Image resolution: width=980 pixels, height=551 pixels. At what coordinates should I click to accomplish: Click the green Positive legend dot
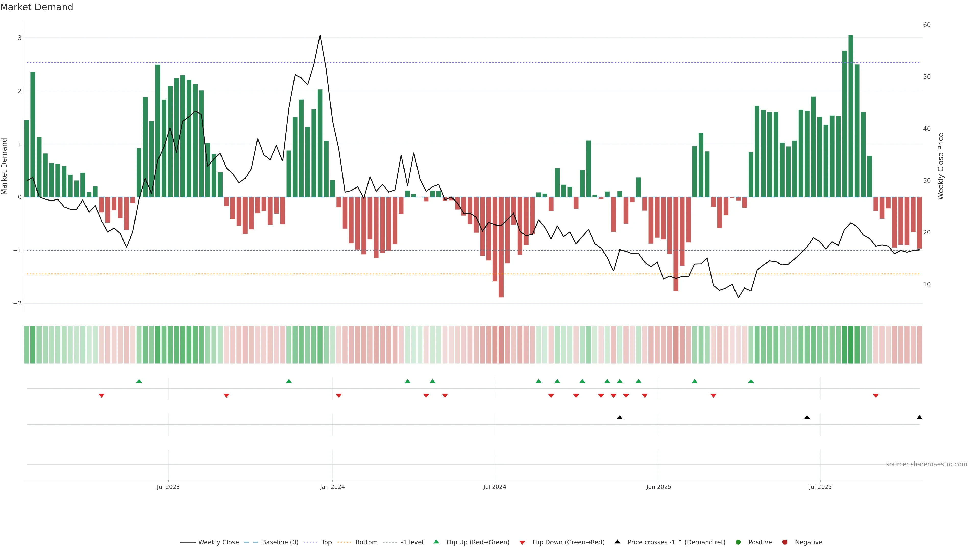pos(738,542)
